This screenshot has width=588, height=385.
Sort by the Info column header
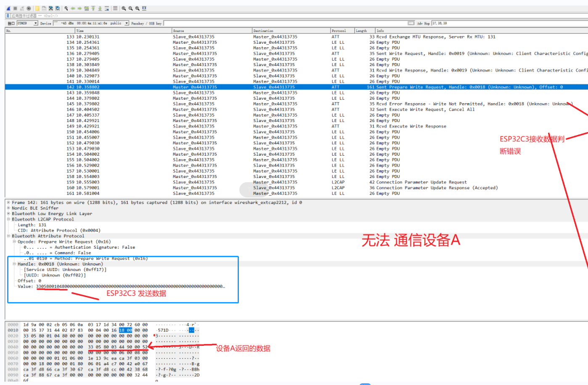coord(482,31)
